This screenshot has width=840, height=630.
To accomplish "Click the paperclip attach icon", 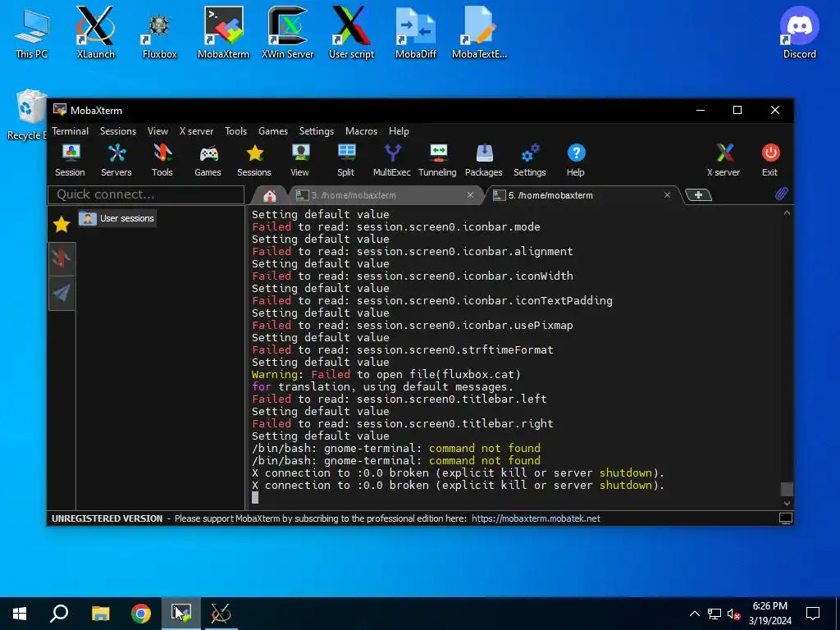I will point(782,194).
